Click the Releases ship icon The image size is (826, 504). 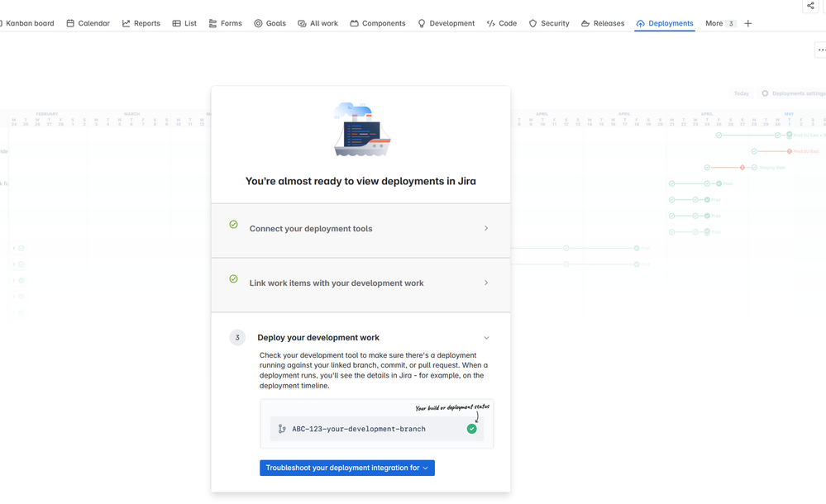click(585, 23)
